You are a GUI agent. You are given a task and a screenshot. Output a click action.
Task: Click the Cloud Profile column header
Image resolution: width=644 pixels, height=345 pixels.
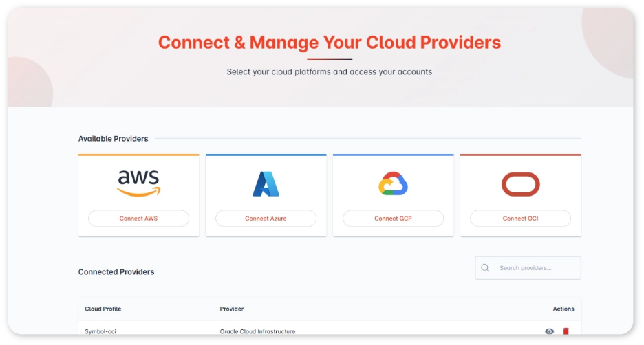(103, 309)
